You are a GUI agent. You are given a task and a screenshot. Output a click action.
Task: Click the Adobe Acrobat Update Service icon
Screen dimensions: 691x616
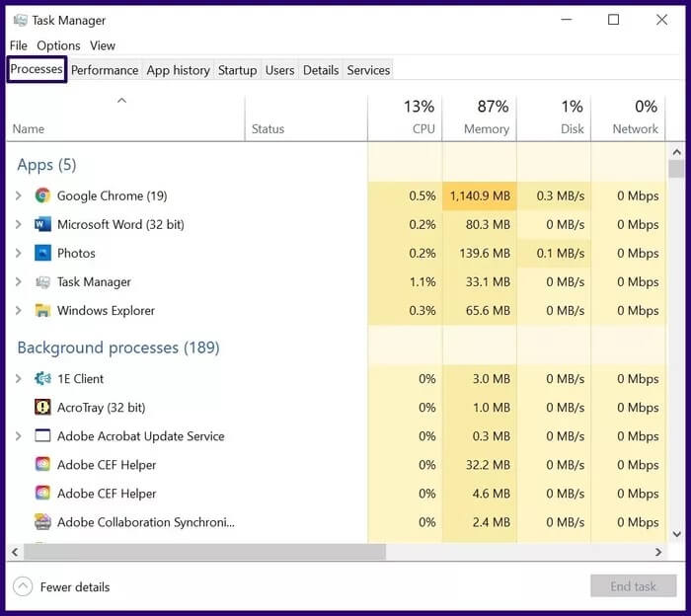tap(42, 436)
